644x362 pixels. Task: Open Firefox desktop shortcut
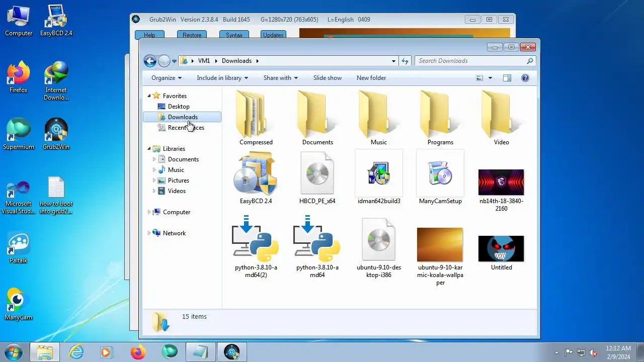click(19, 77)
